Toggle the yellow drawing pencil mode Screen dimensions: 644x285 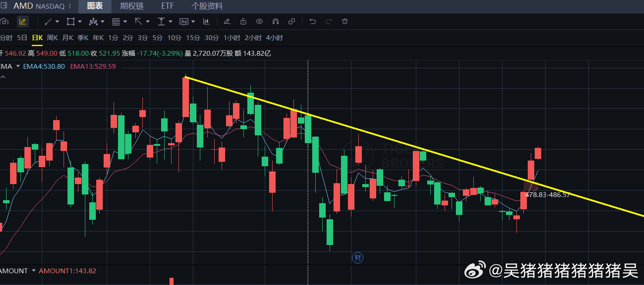pyautogui.click(x=23, y=21)
